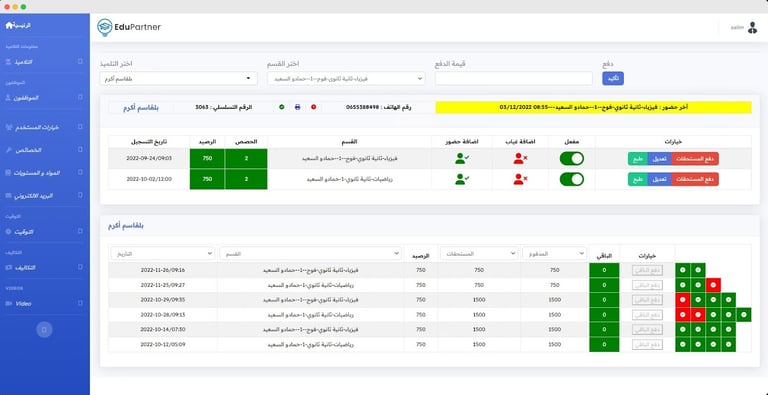Click the بلقاسم أكرم name in the student header

click(141, 107)
